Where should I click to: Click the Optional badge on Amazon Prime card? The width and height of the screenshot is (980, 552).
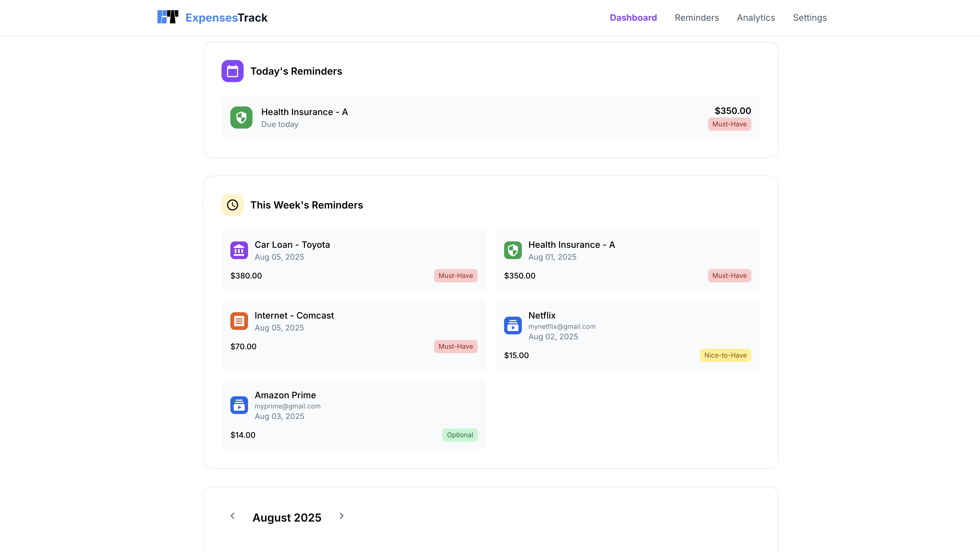460,435
